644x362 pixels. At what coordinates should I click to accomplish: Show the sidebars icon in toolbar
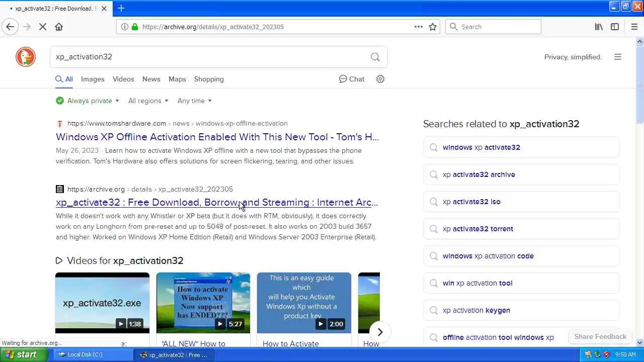point(615,27)
